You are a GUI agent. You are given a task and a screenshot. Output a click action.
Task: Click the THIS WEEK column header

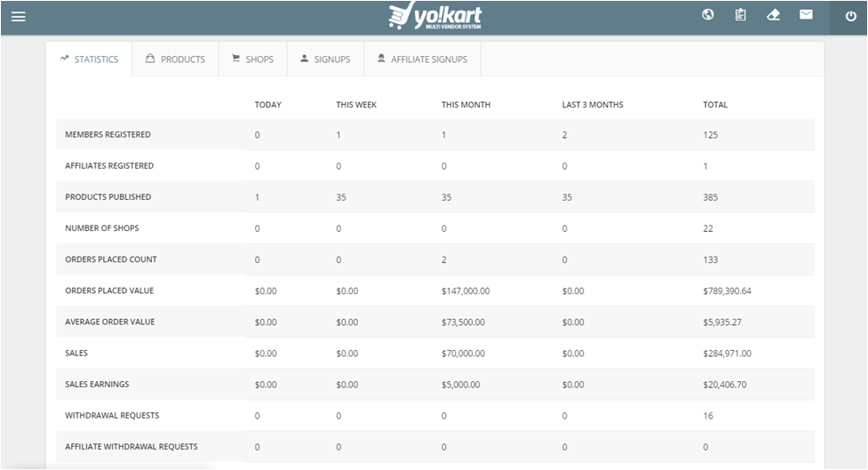356,105
